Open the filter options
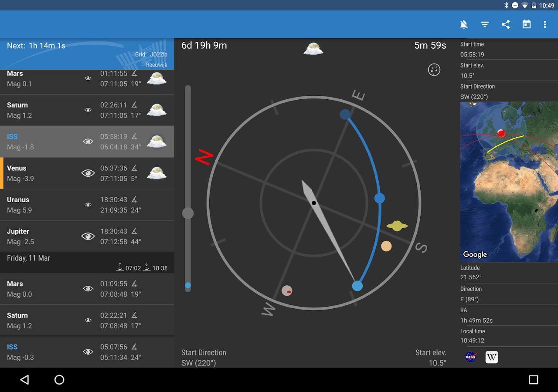 pyautogui.click(x=485, y=24)
